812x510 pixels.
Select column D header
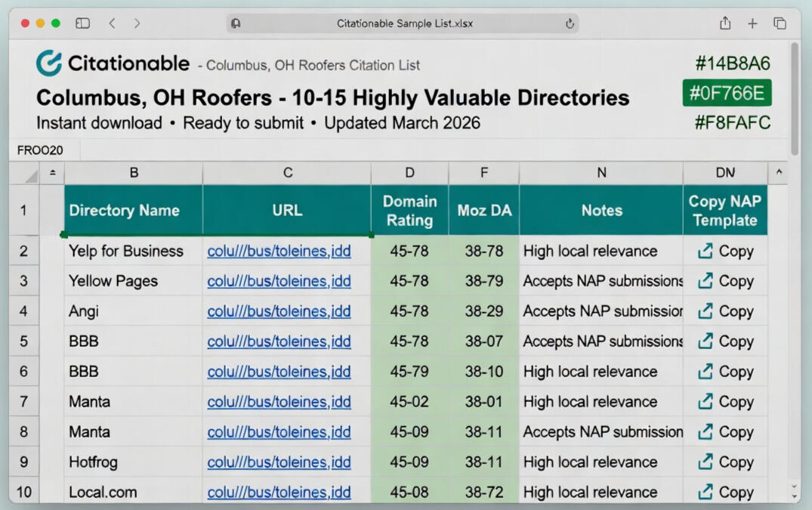409,173
